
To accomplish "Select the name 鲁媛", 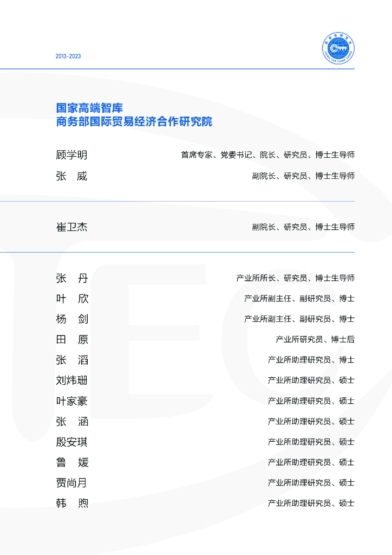I will (72, 462).
